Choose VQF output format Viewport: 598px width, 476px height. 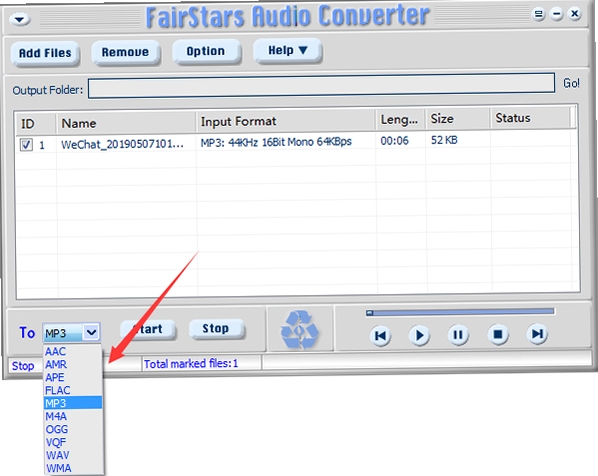[73, 442]
